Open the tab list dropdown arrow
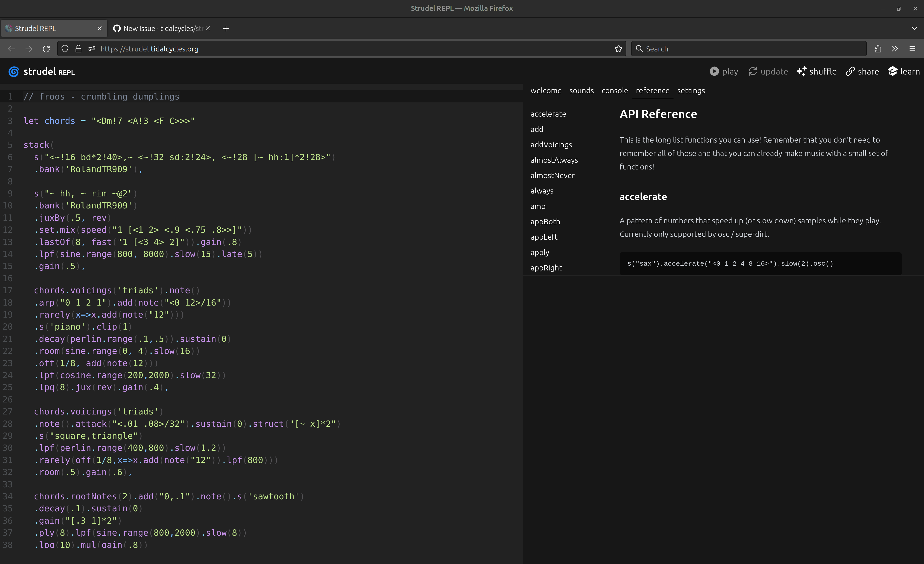Viewport: 924px width, 564px height. [914, 28]
